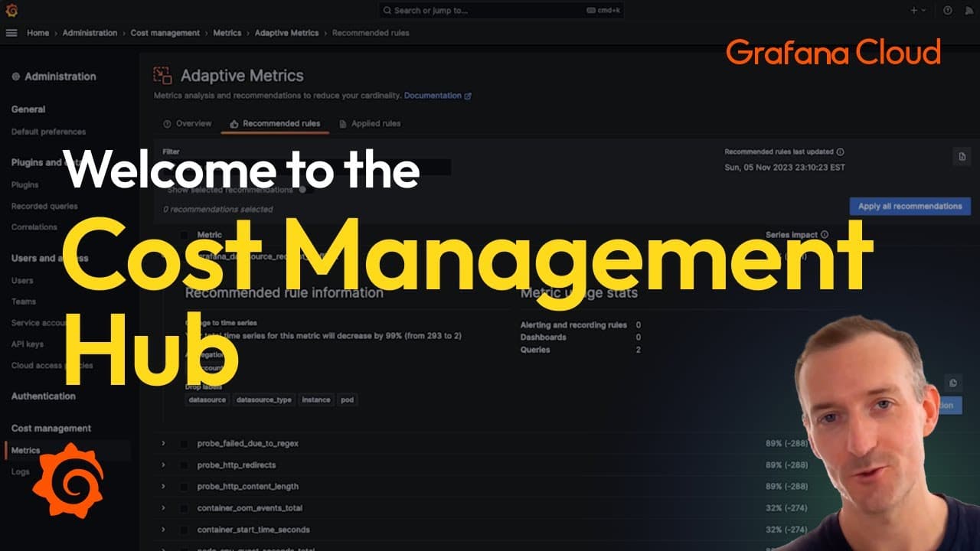Click the series impact value for probe_http_redirects
980x551 pixels.
[786, 465]
